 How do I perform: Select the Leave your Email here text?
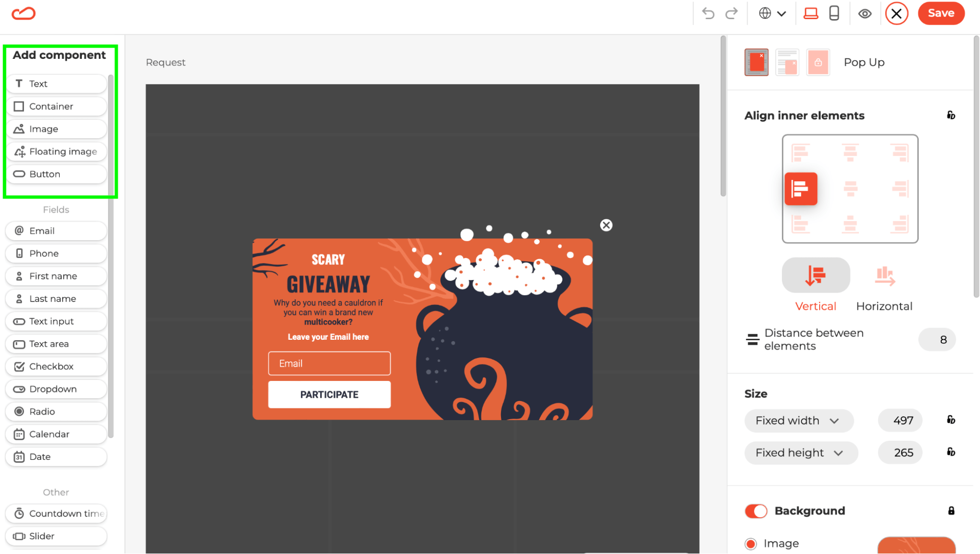point(328,337)
